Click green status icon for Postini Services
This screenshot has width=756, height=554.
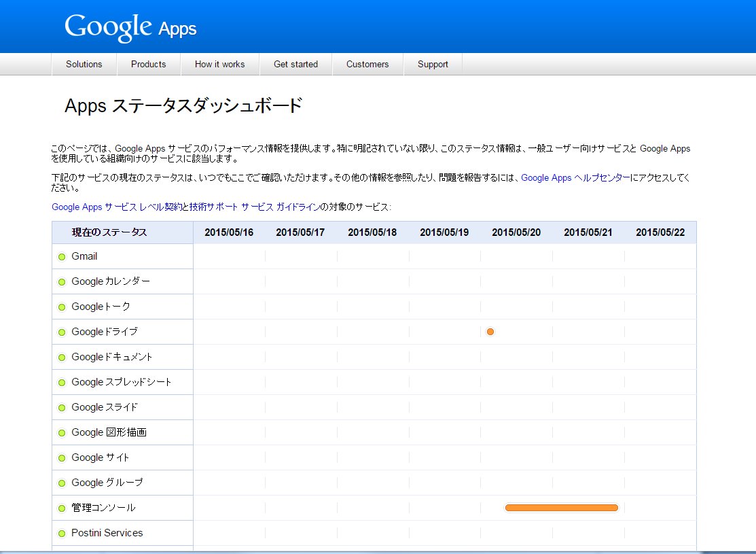[62, 533]
